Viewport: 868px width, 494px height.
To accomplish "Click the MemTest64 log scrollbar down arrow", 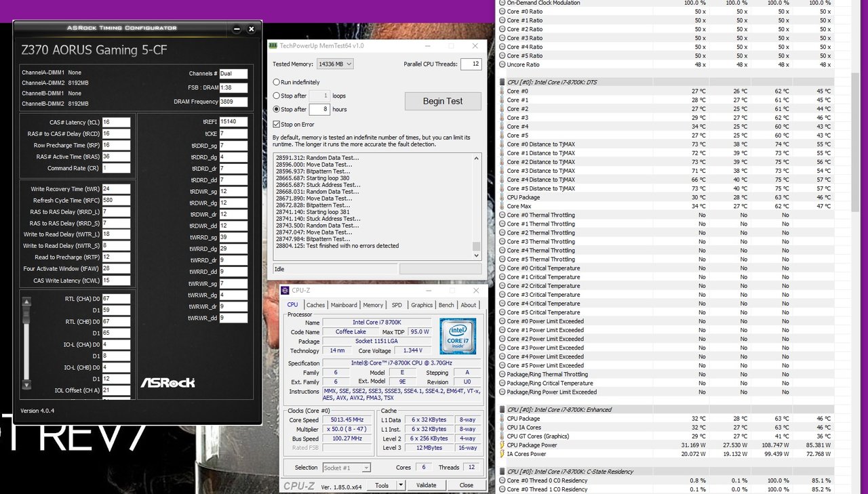I will click(x=477, y=256).
